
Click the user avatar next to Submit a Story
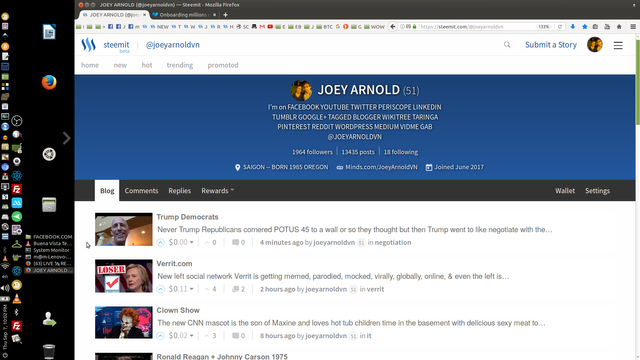(x=595, y=44)
